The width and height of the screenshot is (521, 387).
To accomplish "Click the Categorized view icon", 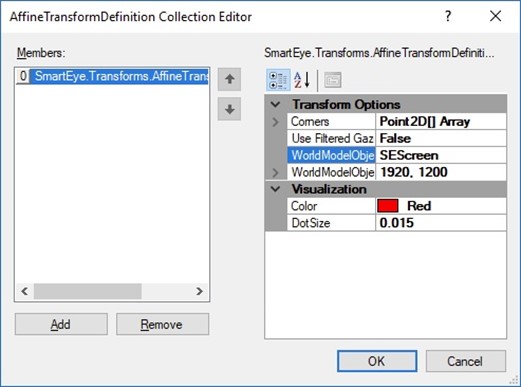I will 278,80.
